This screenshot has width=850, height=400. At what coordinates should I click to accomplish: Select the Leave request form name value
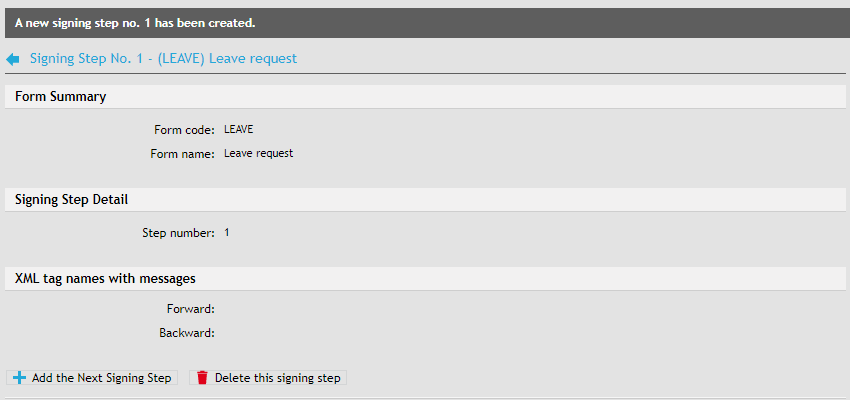(x=258, y=154)
